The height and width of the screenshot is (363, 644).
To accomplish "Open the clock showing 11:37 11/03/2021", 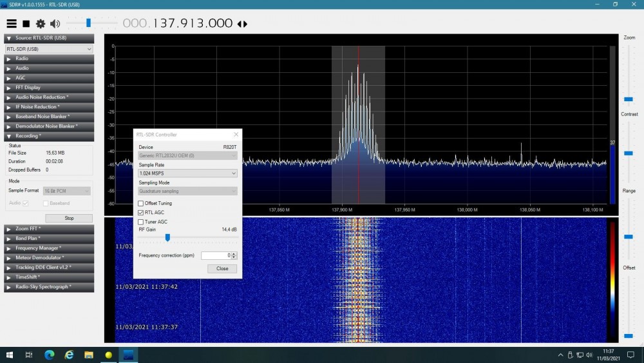I will pos(609,355).
